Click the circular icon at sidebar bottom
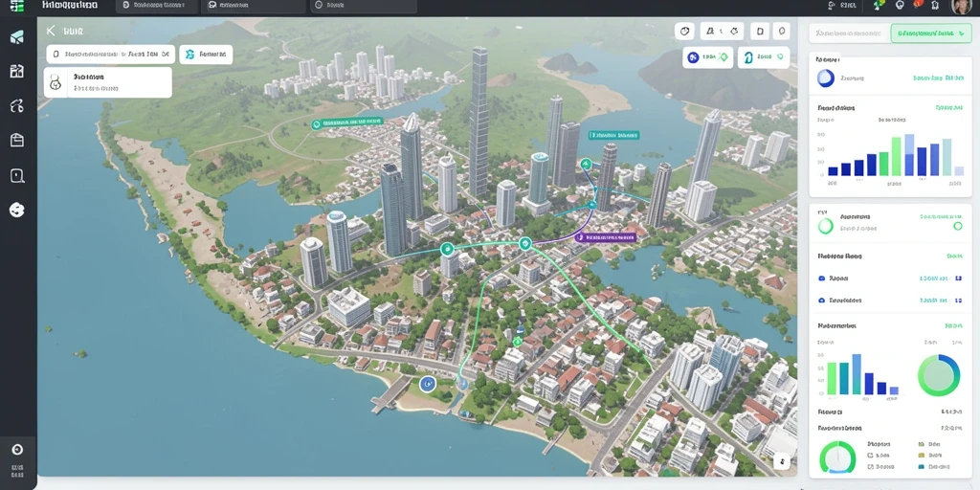The image size is (980, 490). [x=17, y=450]
